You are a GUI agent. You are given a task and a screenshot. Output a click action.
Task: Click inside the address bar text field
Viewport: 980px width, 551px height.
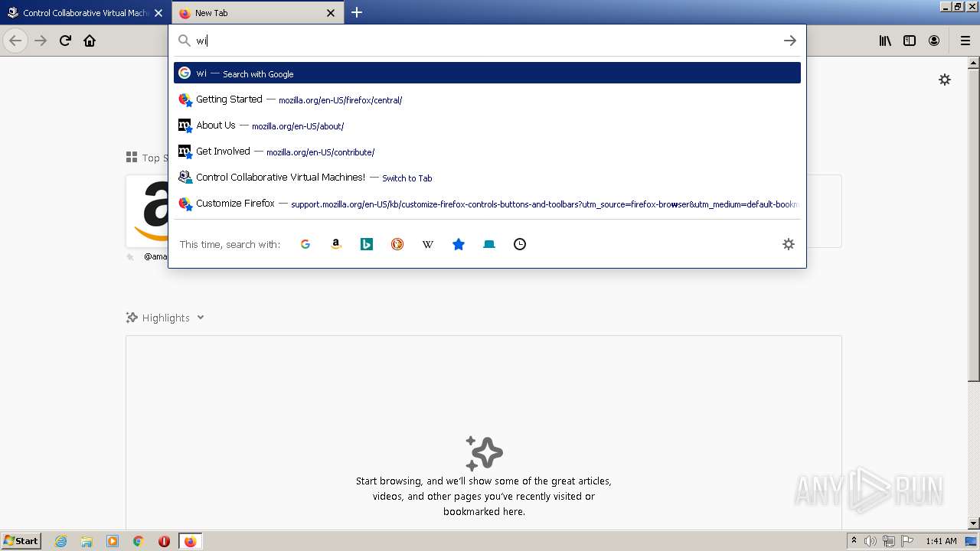click(x=486, y=41)
